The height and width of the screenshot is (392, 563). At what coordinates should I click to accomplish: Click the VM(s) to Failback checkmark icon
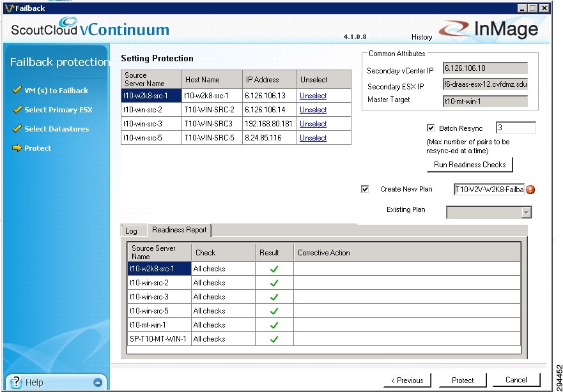17,89
